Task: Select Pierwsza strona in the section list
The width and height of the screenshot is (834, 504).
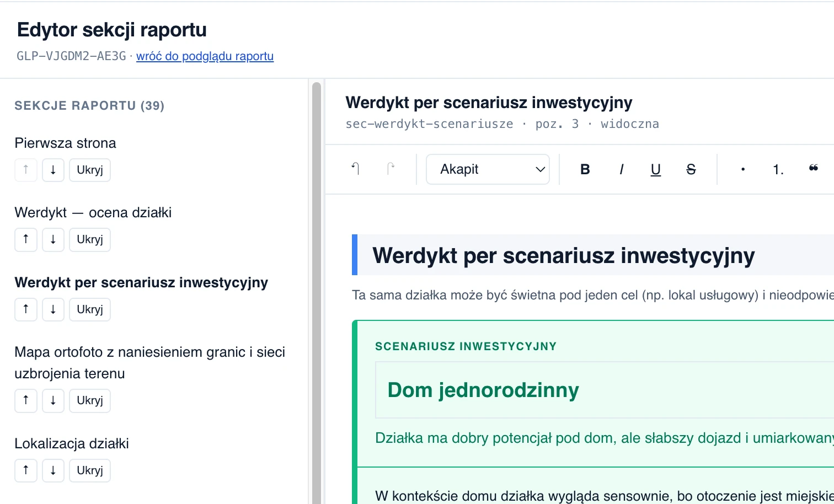Action: 65,143
